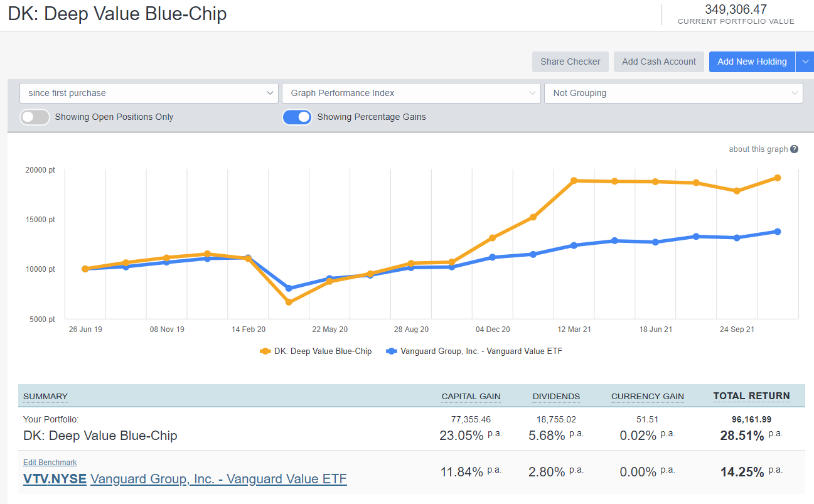Image resolution: width=814 pixels, height=504 pixels.
Task: Click the Add New Holding button
Action: (752, 62)
